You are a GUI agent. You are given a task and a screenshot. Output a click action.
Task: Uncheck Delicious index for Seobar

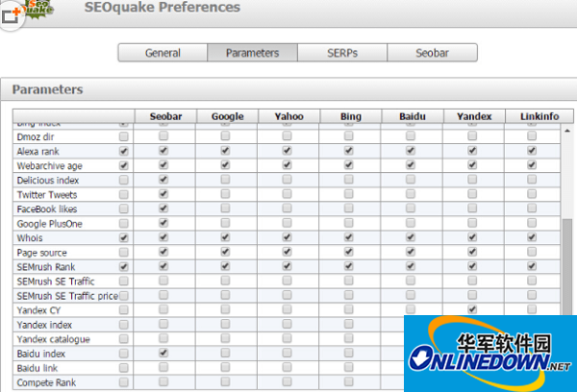tap(163, 180)
